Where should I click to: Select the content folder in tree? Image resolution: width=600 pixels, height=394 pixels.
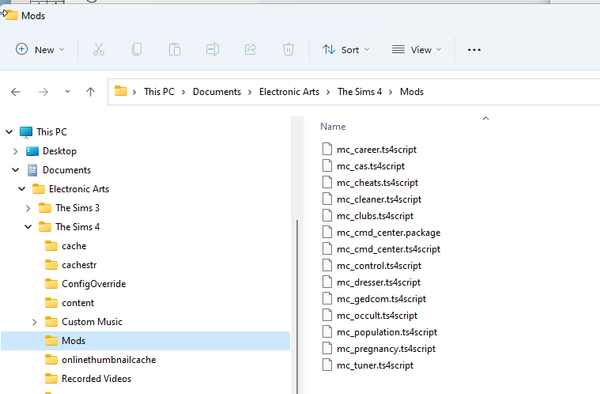pyautogui.click(x=78, y=303)
